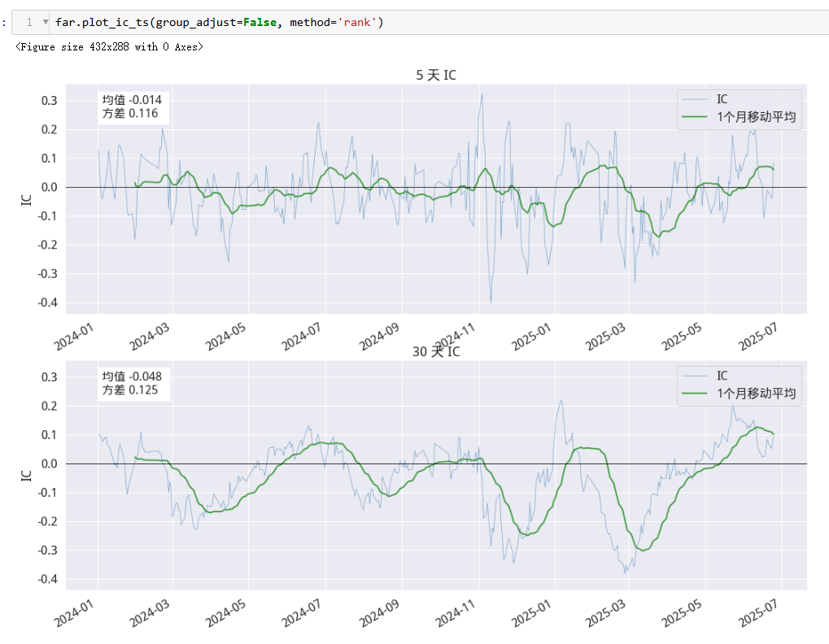Viewport: 829px width, 644px height.
Task: Click IC legend entry in top chart
Action: (x=722, y=98)
